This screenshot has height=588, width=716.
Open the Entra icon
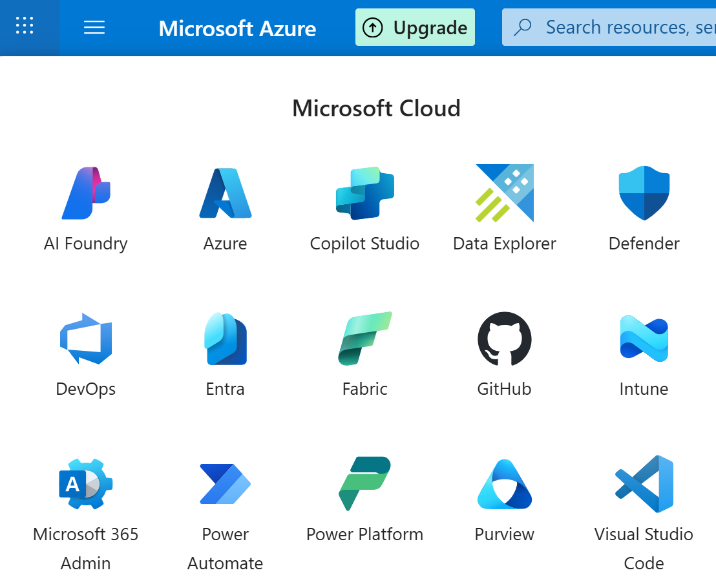[225, 339]
